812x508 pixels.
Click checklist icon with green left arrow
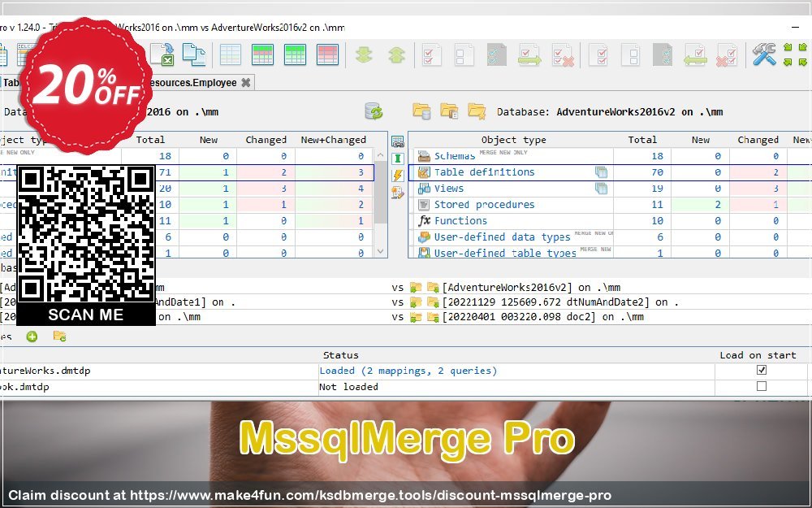pos(695,54)
